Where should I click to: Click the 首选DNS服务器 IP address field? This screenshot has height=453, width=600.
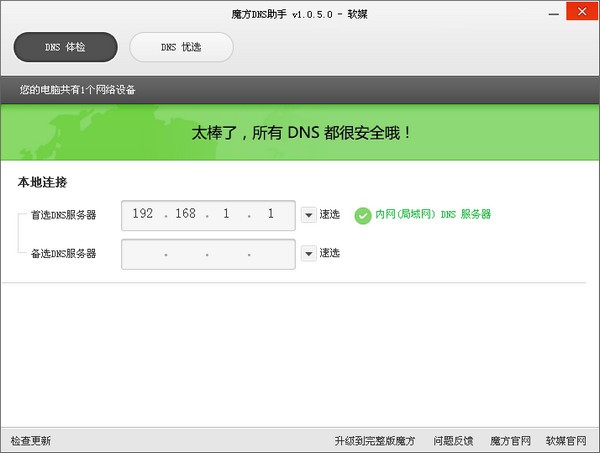[x=208, y=215]
